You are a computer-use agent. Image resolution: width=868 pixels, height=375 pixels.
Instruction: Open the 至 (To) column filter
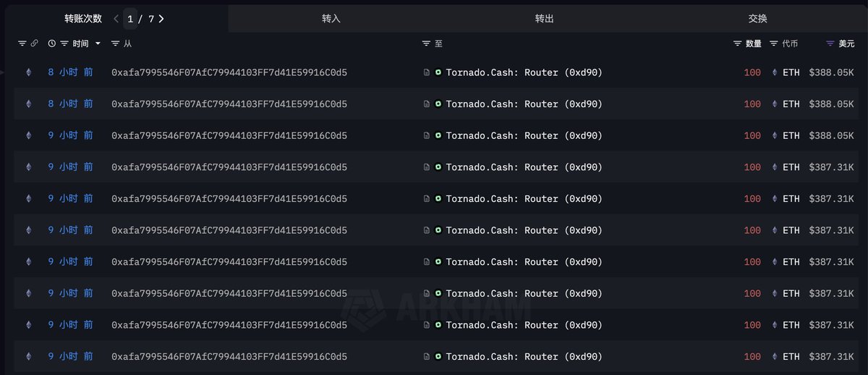pyautogui.click(x=426, y=43)
